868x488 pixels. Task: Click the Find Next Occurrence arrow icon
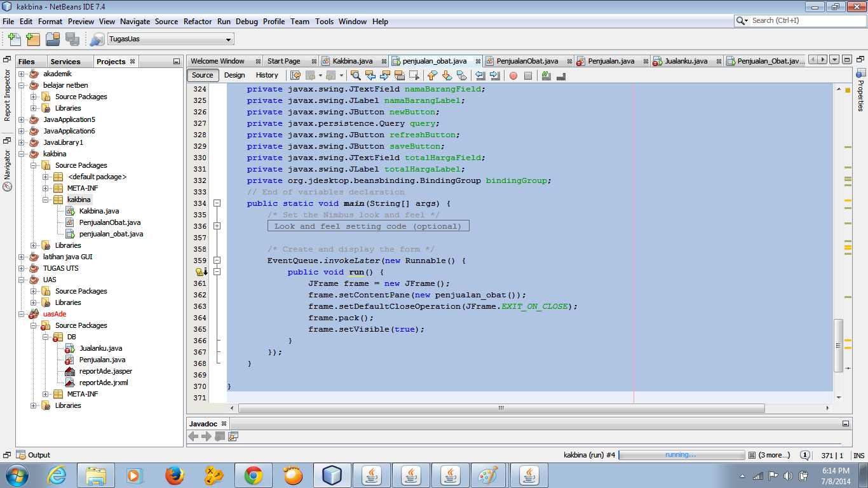click(x=385, y=76)
